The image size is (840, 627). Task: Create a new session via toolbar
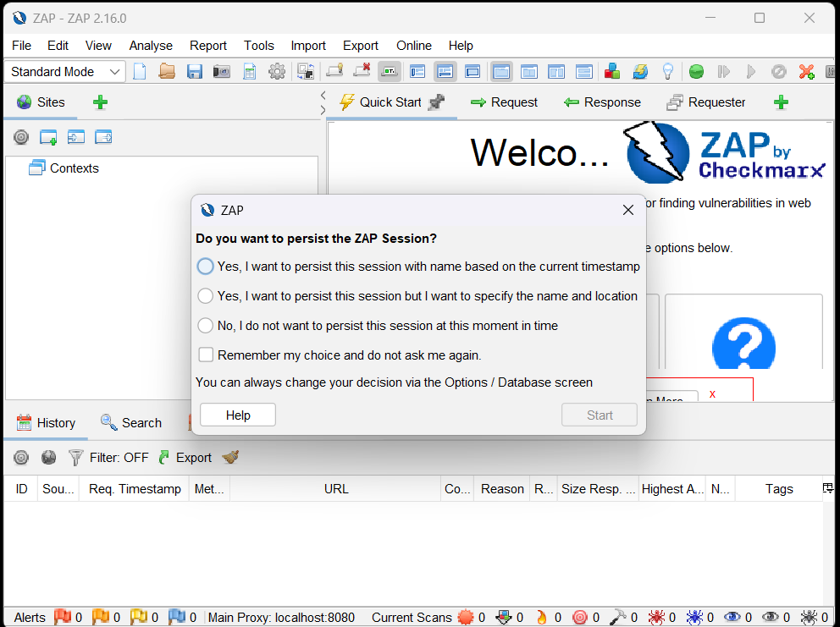pos(140,71)
